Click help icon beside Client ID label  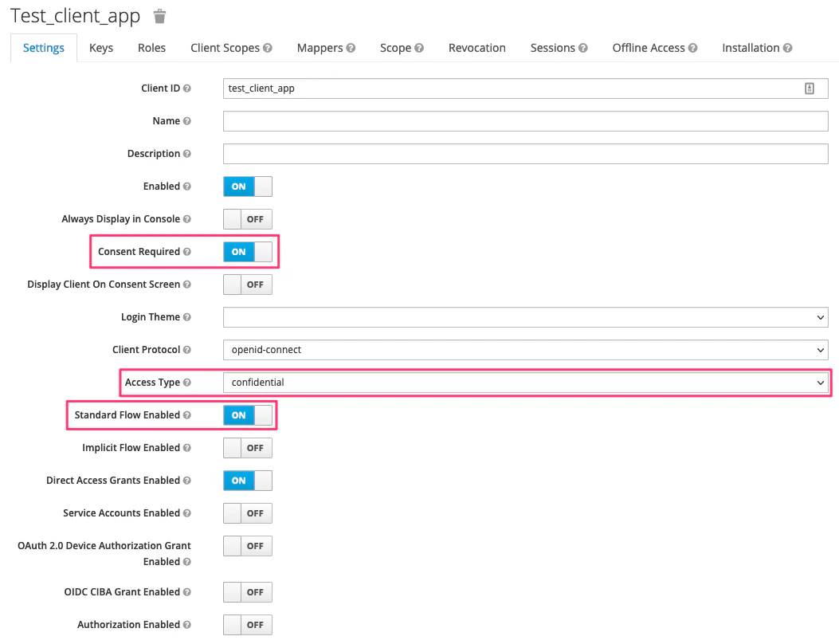pyautogui.click(x=186, y=88)
